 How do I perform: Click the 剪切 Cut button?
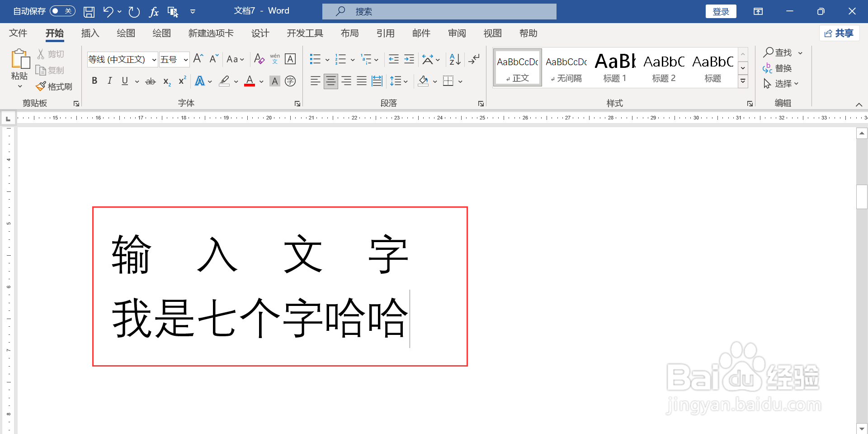(x=51, y=54)
